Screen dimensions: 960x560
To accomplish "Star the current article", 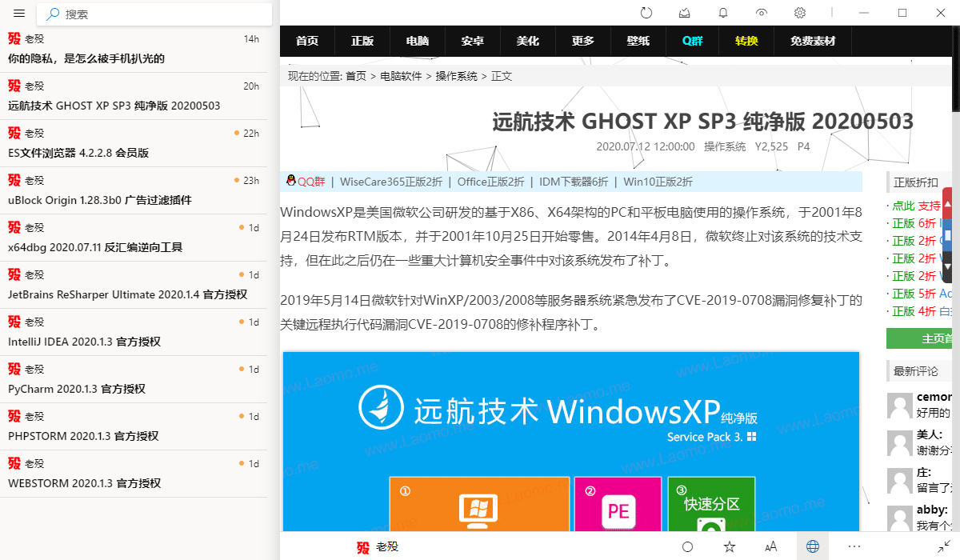I will coord(730,547).
